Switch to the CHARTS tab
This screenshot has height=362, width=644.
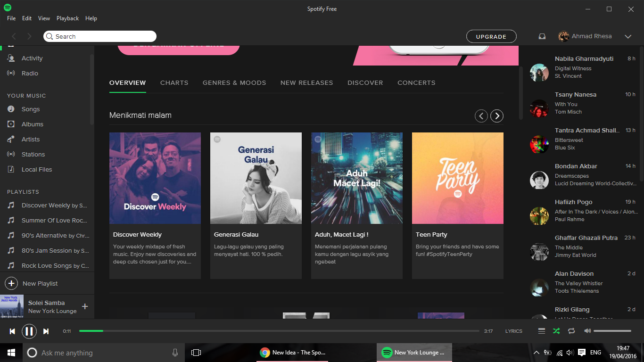[x=174, y=82]
